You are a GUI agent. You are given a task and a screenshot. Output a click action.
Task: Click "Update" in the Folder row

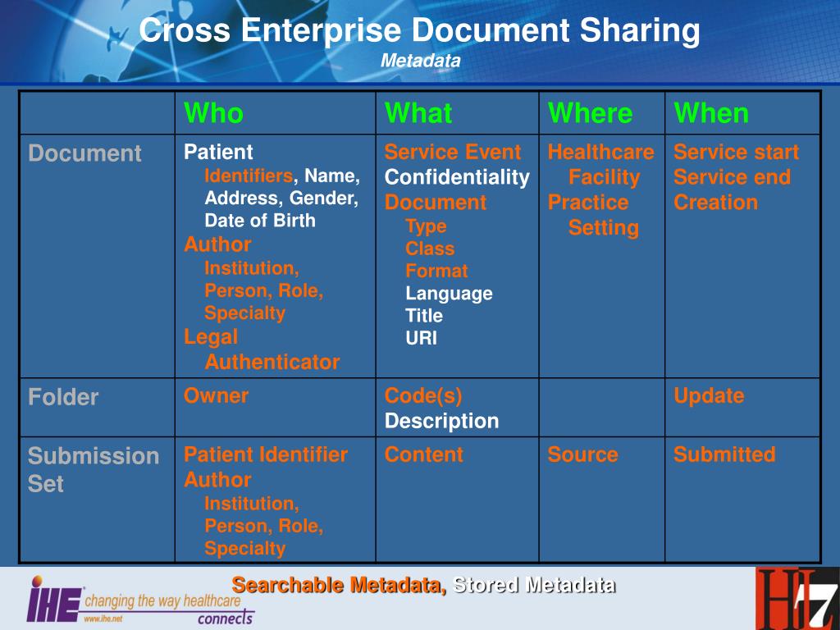click(x=709, y=396)
